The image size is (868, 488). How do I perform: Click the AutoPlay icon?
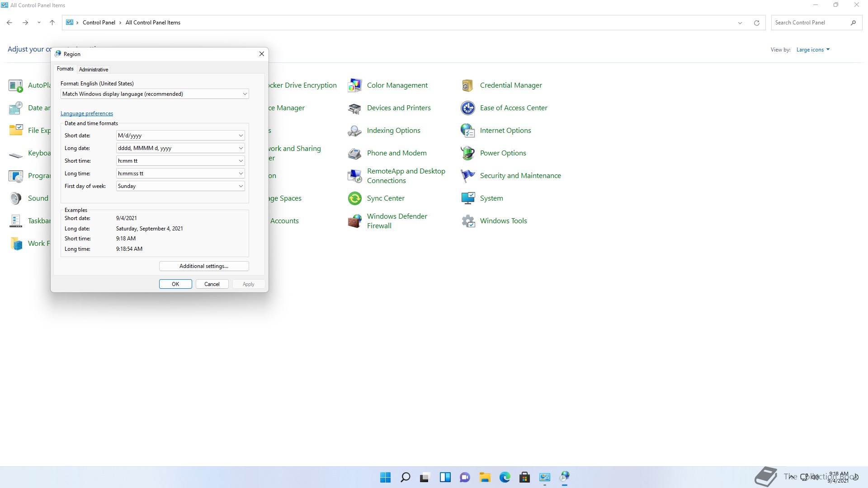[x=16, y=85]
